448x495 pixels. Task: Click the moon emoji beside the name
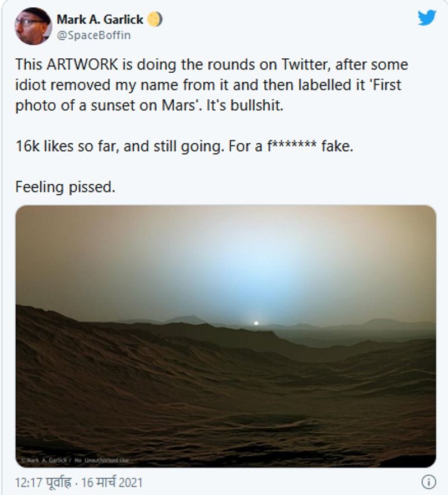click(155, 20)
